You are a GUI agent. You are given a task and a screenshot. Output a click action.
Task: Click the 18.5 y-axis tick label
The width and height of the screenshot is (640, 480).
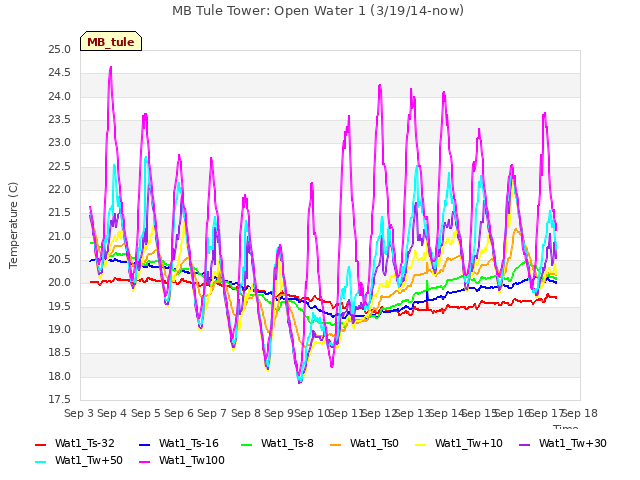(60, 353)
